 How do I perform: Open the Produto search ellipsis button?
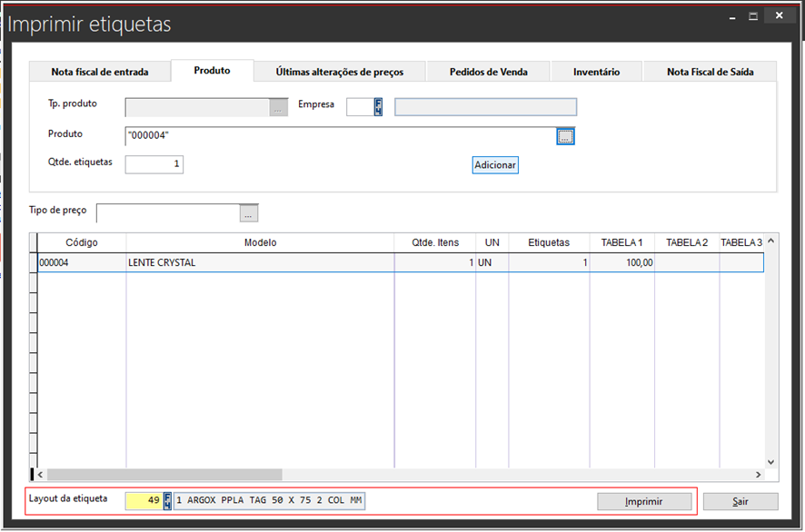[565, 136]
